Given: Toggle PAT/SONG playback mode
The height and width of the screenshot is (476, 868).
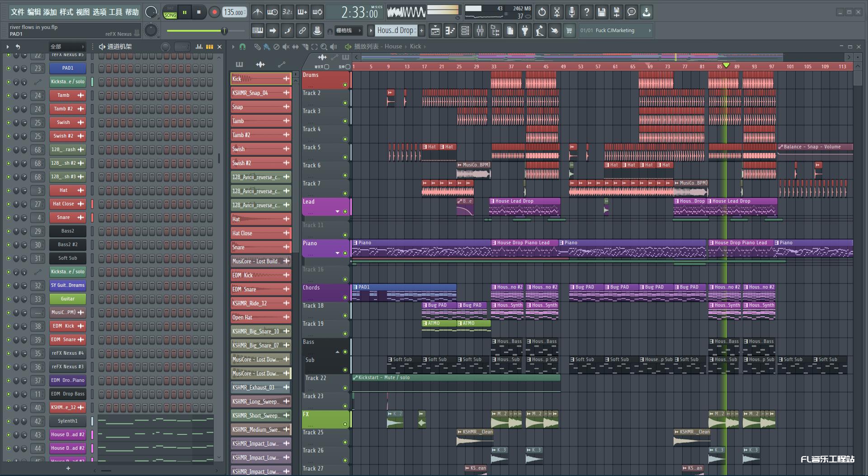Looking at the screenshot, I should [170, 12].
